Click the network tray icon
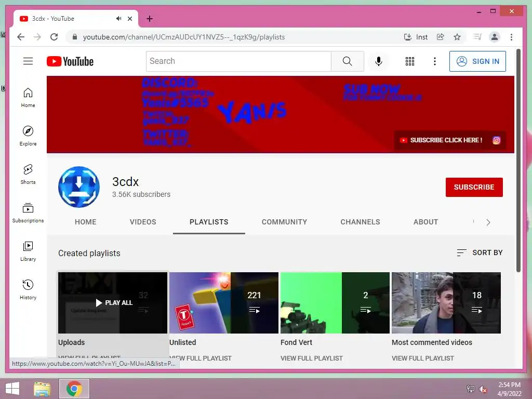532x399 pixels. click(x=471, y=389)
